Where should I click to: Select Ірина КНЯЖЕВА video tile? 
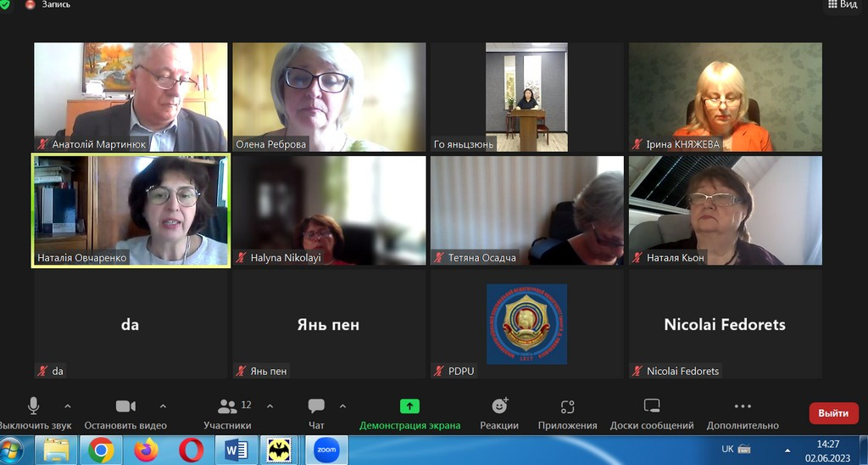726,97
